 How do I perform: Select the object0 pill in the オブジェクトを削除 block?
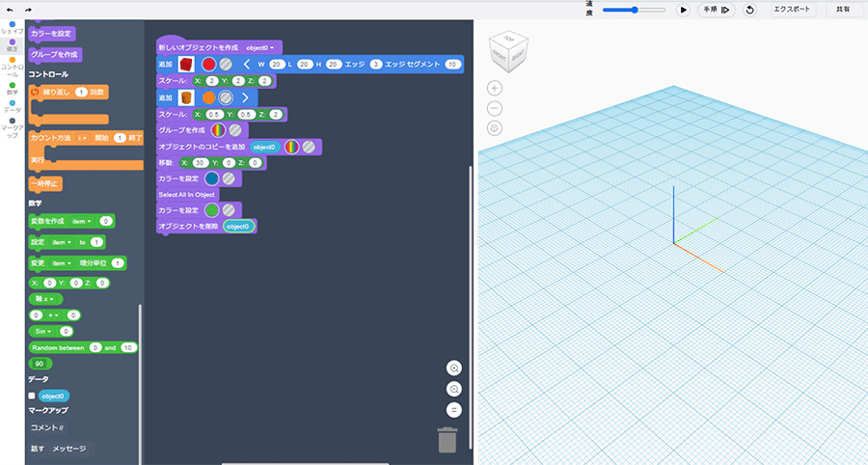238,226
